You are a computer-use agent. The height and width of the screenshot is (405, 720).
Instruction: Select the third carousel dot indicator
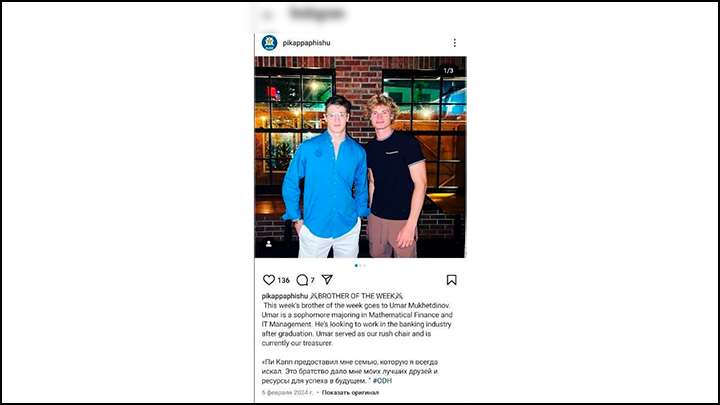(365, 265)
